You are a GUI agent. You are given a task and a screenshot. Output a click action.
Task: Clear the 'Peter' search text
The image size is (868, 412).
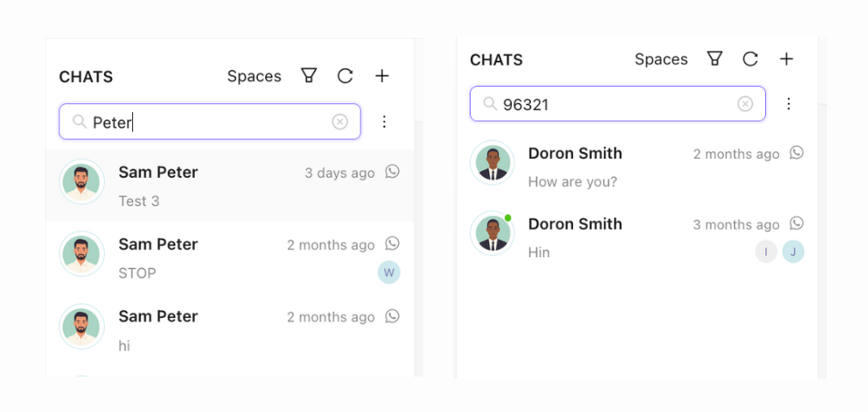[340, 121]
